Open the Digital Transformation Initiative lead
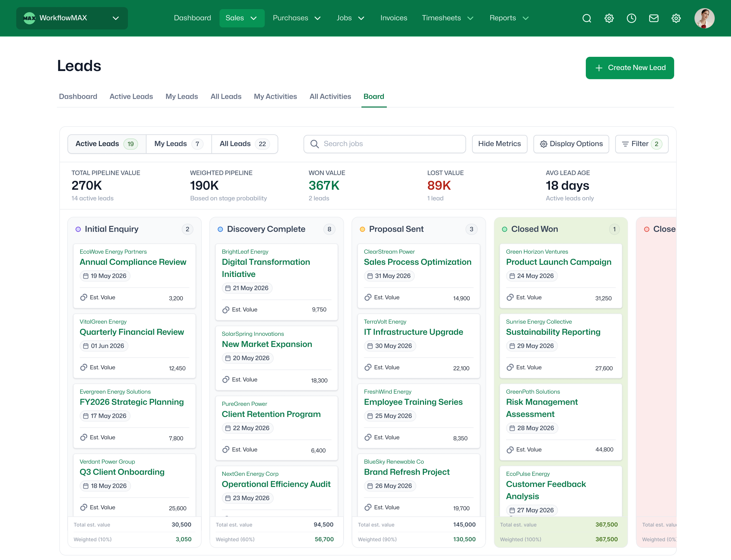 coord(266,268)
